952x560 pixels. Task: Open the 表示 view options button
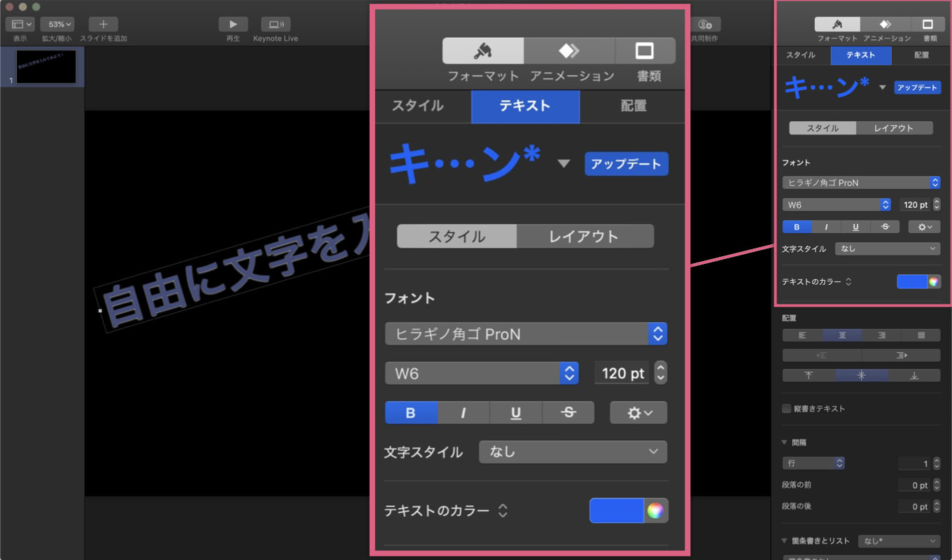click(20, 24)
